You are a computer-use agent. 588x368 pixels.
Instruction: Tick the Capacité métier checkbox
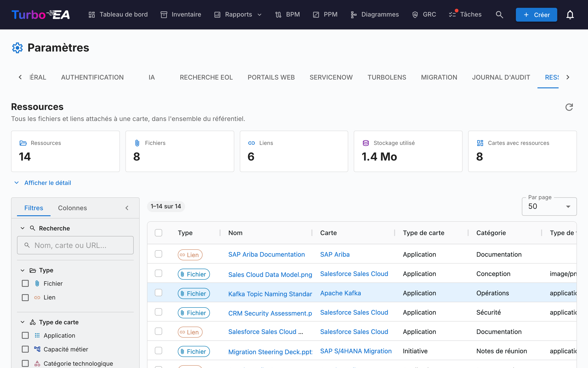pyautogui.click(x=25, y=349)
